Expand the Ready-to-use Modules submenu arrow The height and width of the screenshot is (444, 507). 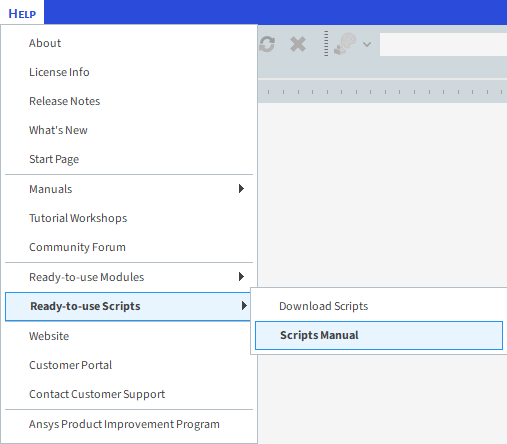coord(241,277)
